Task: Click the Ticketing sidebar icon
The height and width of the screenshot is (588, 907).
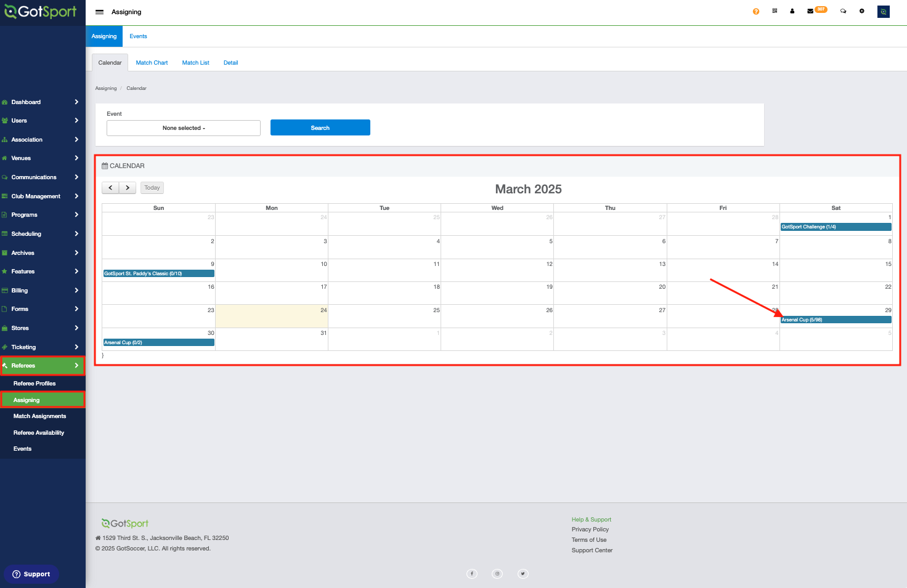Action: 5,347
